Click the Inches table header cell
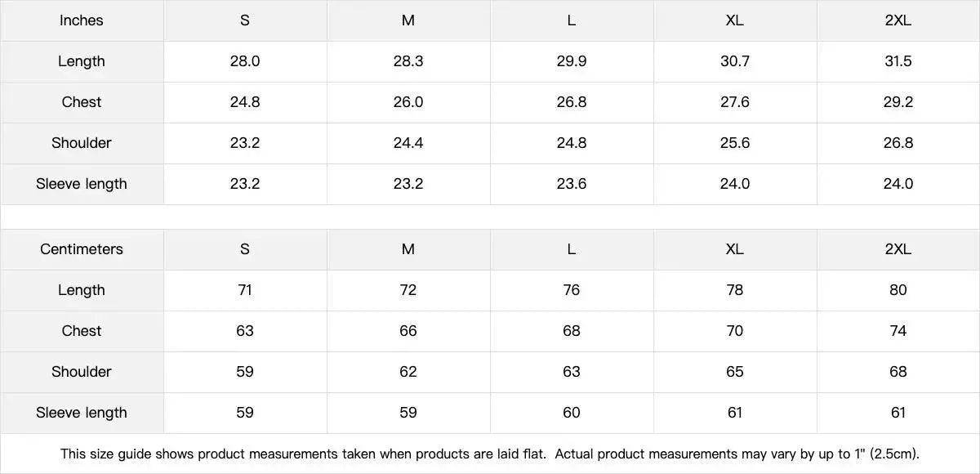The image size is (980, 474). click(81, 20)
